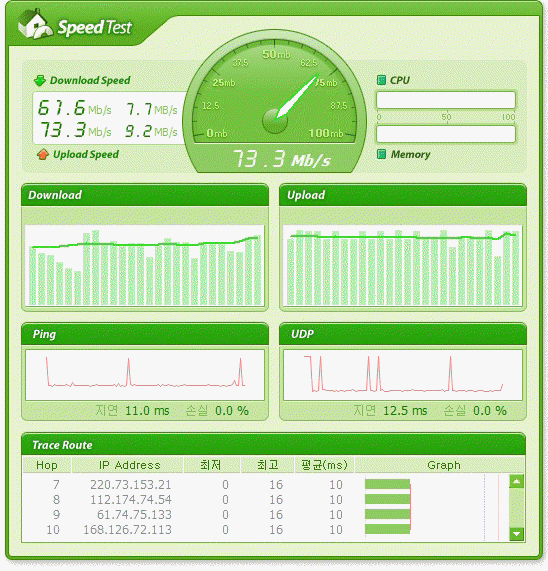The image size is (548, 571).
Task: Click the Ping delay value 11.0 ms
Action: coord(147,411)
